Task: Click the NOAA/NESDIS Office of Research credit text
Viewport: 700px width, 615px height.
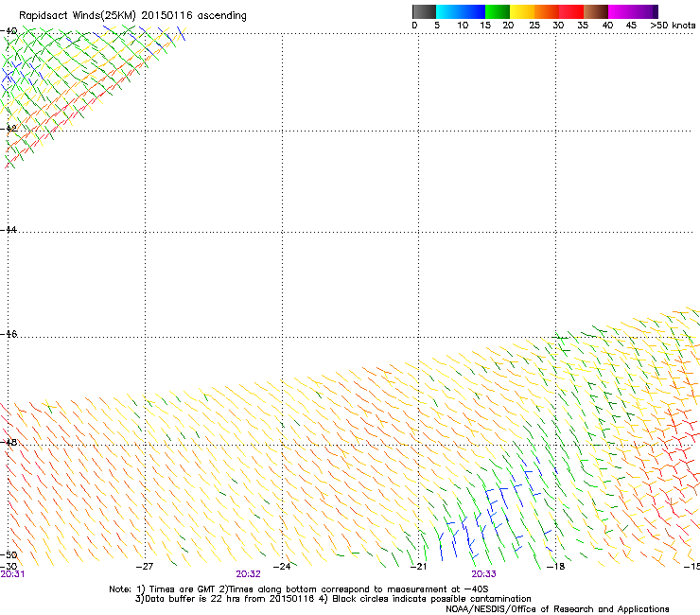Action: [x=557, y=609]
